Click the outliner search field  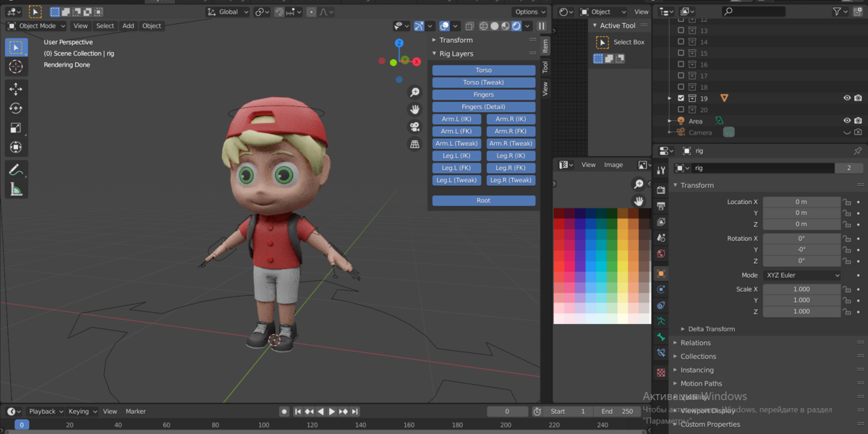tap(754, 12)
